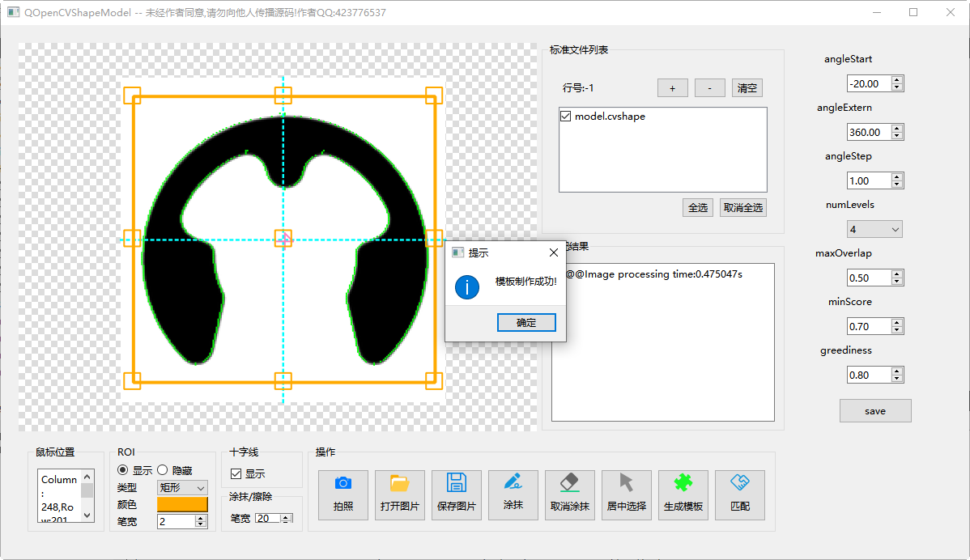Screen dimensions: 970x560
Task: Select all files with 全选
Action: point(697,207)
